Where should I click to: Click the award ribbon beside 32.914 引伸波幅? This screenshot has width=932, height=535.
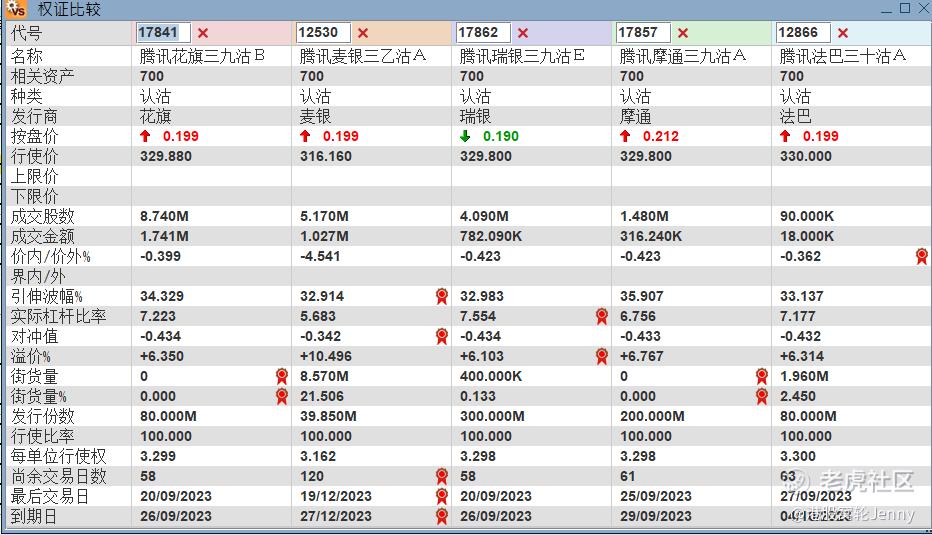coord(442,296)
